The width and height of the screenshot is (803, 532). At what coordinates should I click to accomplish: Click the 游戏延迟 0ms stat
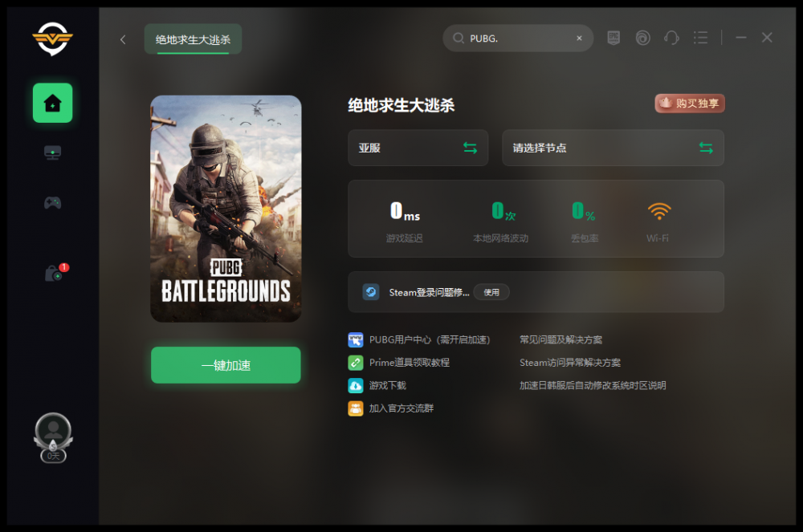tap(405, 221)
